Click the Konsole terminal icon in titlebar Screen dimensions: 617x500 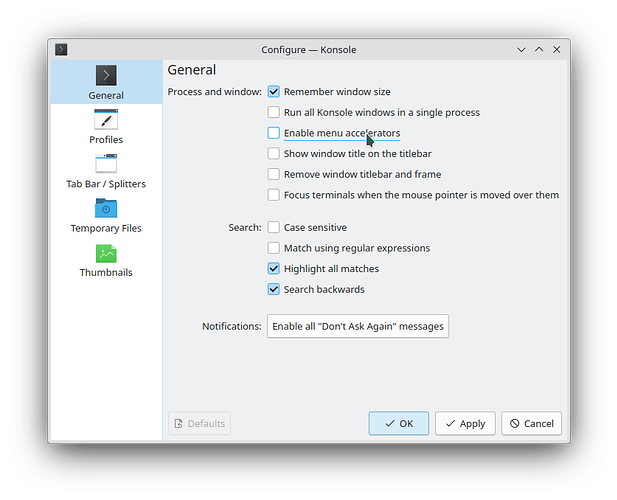click(x=61, y=50)
